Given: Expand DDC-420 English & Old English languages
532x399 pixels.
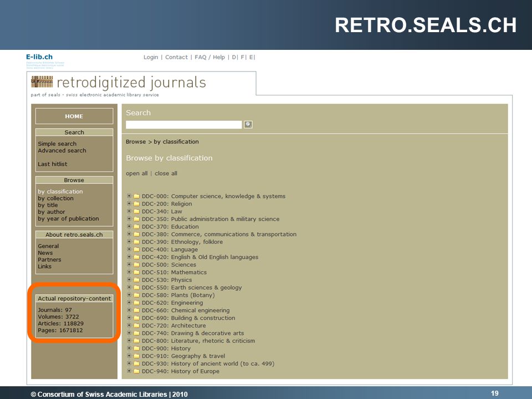Looking at the screenshot, I should click(129, 257).
